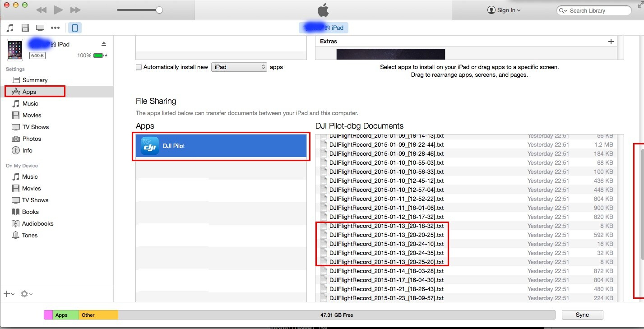Select the iPad device button
The image size is (644, 329).
[x=75, y=28]
